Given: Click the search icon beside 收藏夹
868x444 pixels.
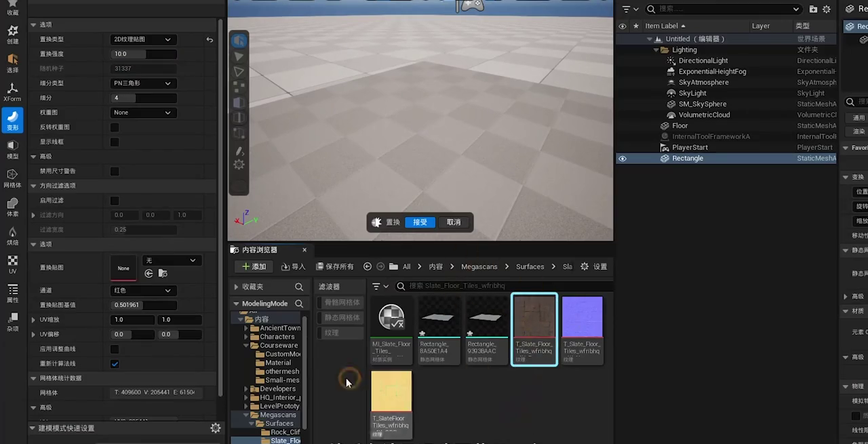Looking at the screenshot, I should coord(299,287).
